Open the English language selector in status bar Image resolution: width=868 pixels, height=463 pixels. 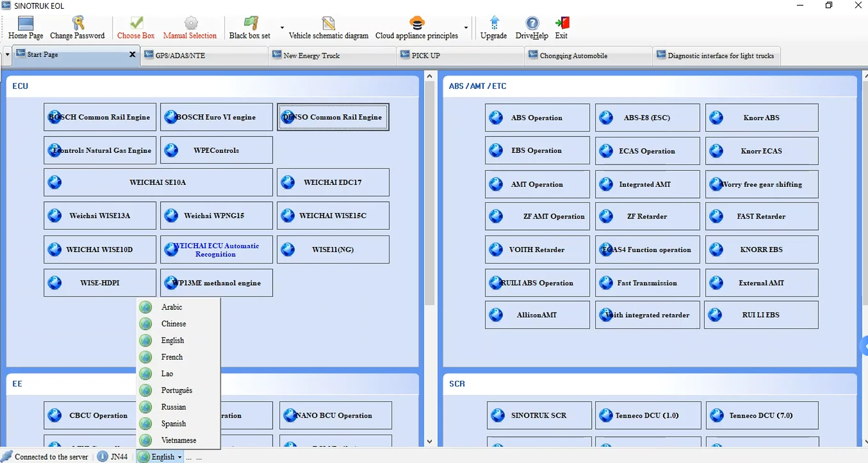160,457
